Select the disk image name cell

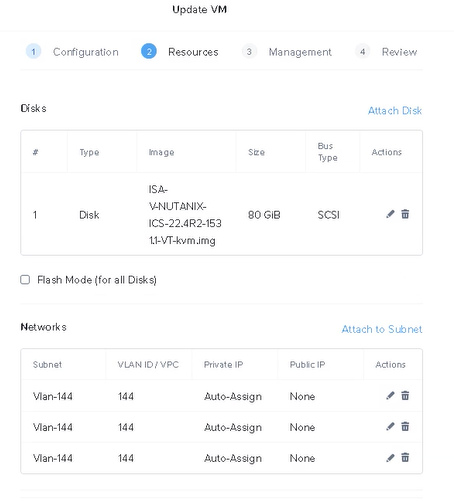tap(185, 215)
